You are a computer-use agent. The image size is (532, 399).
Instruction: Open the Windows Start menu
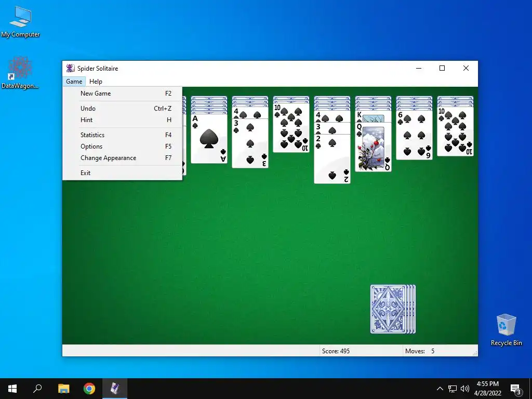[12, 389]
